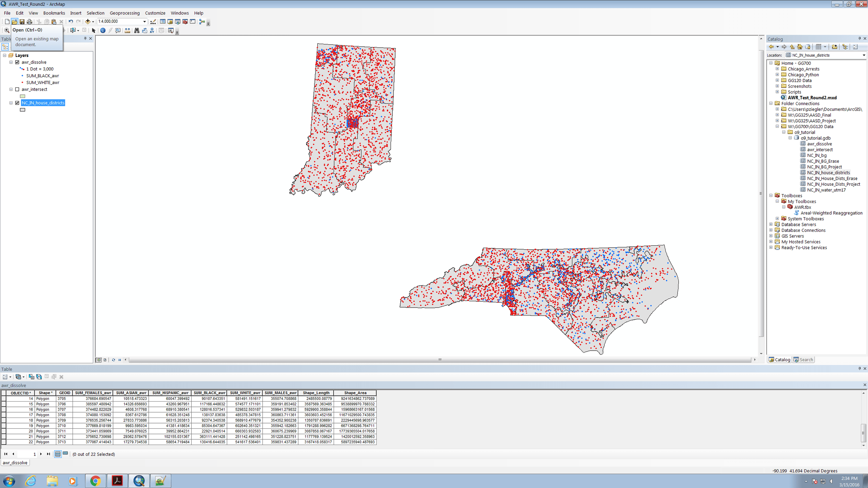This screenshot has width=868, height=488.
Task: Click Connect To Folder in Catalog
Action: [834, 47]
